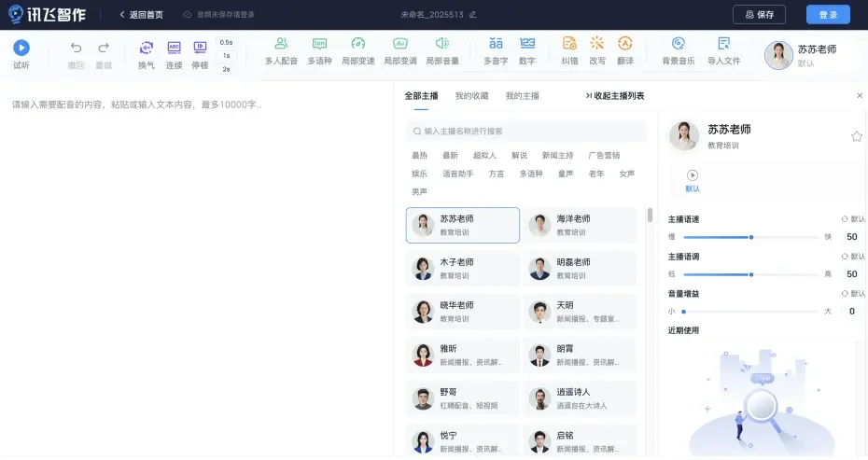Filter anchors by 广告营销
This screenshot has height=460, width=868.
pyautogui.click(x=604, y=156)
